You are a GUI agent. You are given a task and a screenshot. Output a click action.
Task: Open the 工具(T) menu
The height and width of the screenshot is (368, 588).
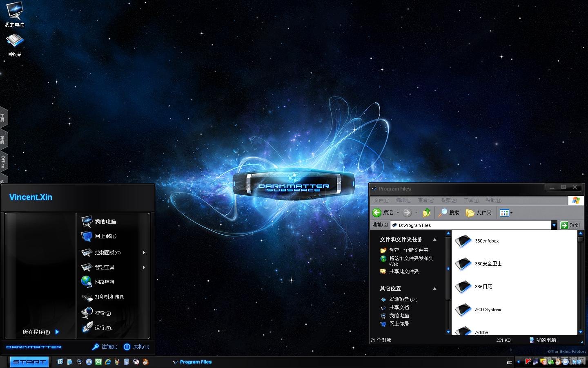click(471, 200)
